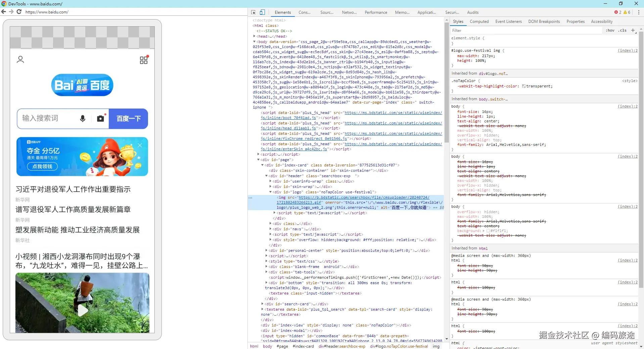Open the Accessibility sidebar tab

(602, 22)
